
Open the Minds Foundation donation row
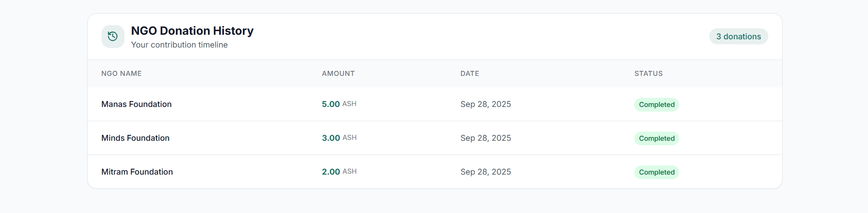pyautogui.click(x=135, y=138)
